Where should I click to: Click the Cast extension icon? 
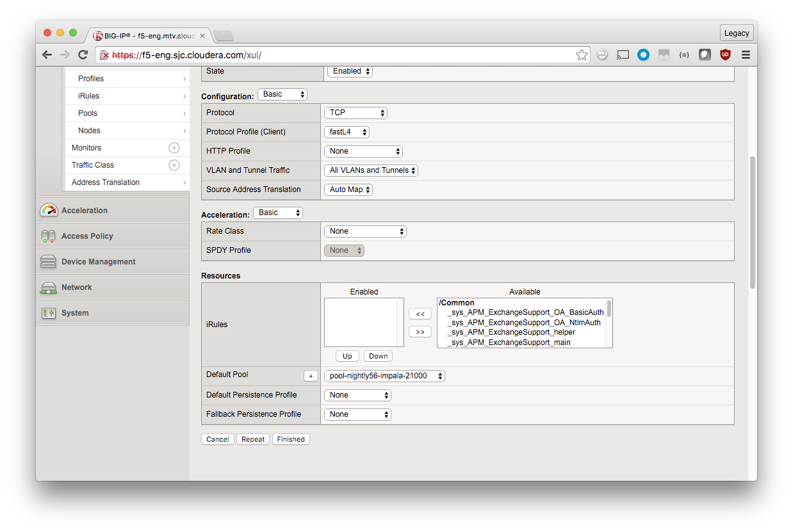(x=623, y=55)
